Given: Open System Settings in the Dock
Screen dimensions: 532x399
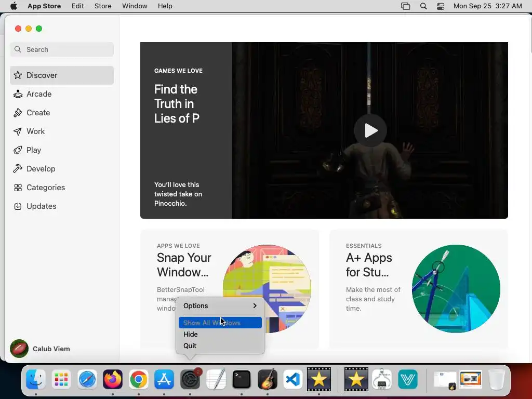Looking at the screenshot, I should click(x=190, y=379).
